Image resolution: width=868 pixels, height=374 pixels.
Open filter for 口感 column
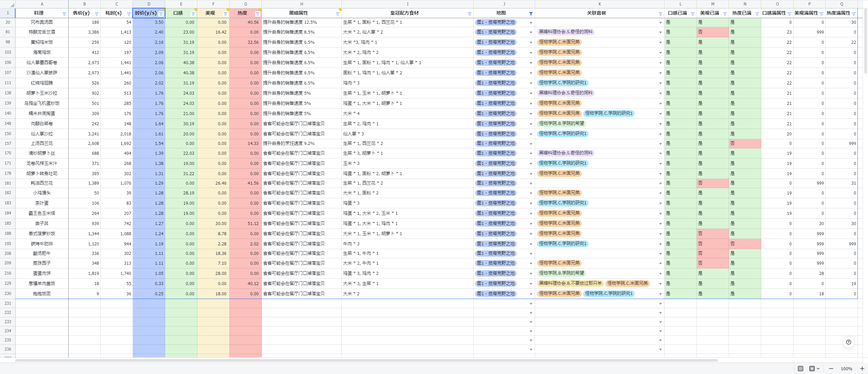pos(193,14)
